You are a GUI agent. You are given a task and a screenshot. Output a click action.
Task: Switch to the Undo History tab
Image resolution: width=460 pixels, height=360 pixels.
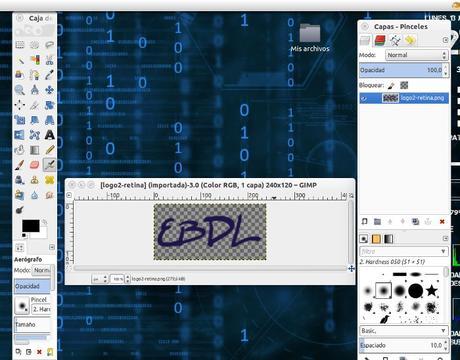click(x=410, y=40)
